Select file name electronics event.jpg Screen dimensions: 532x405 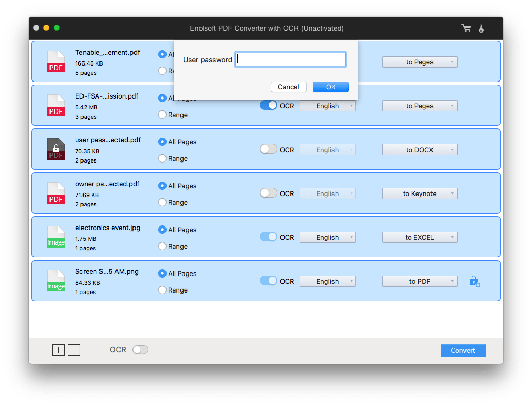[x=108, y=228]
